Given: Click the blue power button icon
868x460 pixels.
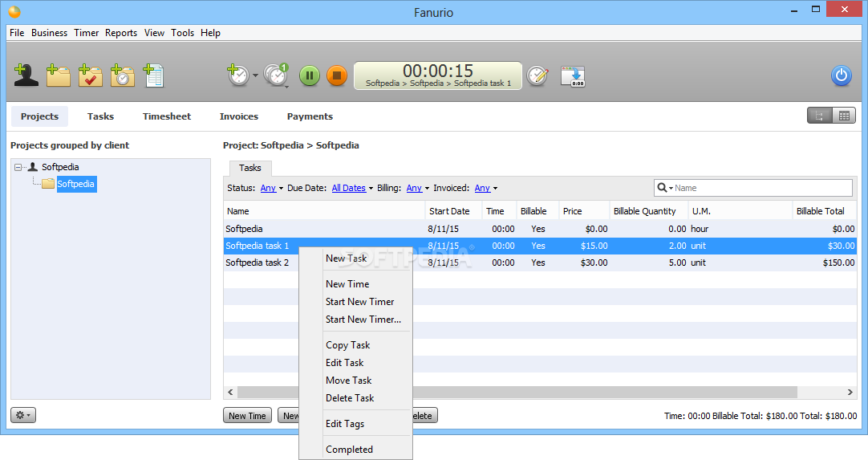Looking at the screenshot, I should (x=841, y=75).
